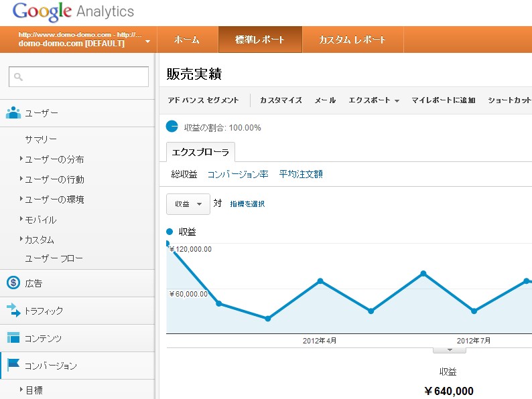This screenshot has height=399, width=532.
Task: Click the 収益 legend dot
Action: click(x=170, y=232)
